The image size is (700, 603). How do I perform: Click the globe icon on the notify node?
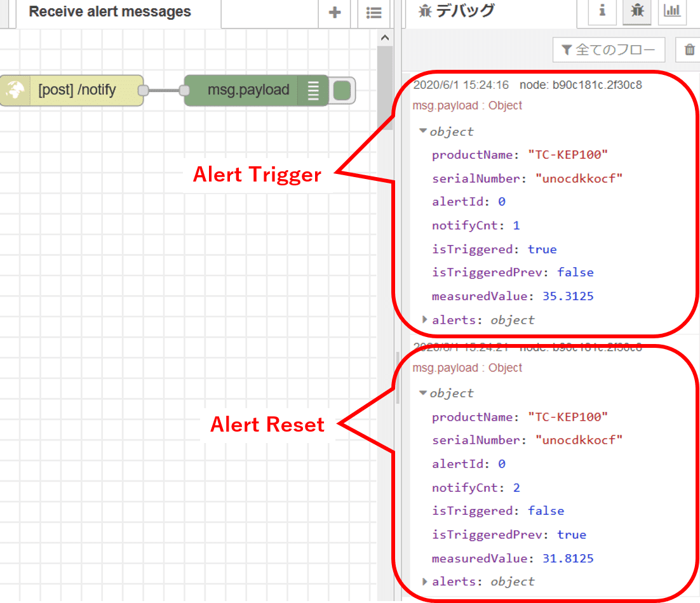pyautogui.click(x=15, y=90)
